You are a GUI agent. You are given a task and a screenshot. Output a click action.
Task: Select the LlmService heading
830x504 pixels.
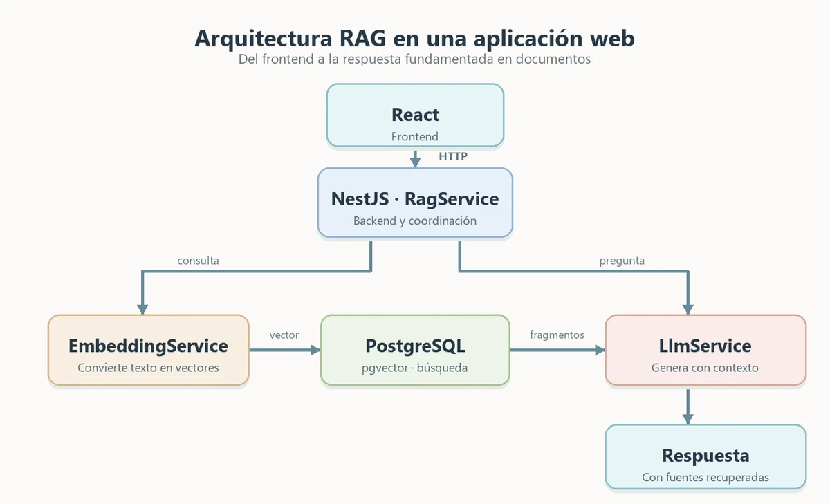[705, 346]
